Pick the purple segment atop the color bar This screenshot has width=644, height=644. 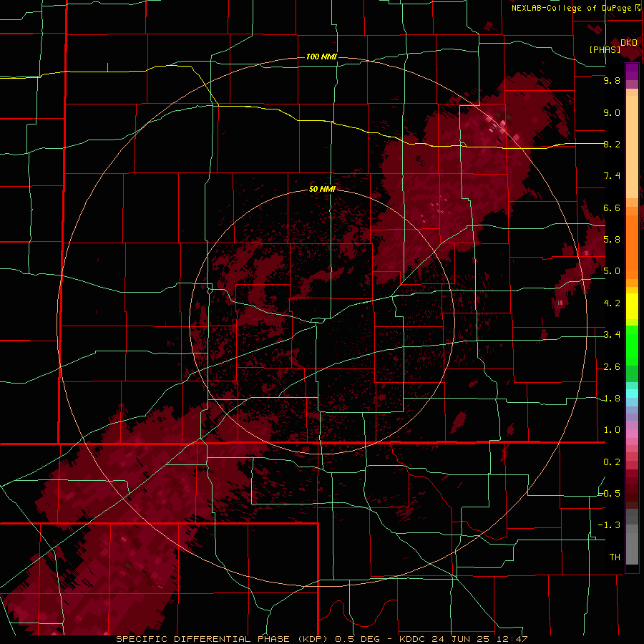pyautogui.click(x=632, y=72)
